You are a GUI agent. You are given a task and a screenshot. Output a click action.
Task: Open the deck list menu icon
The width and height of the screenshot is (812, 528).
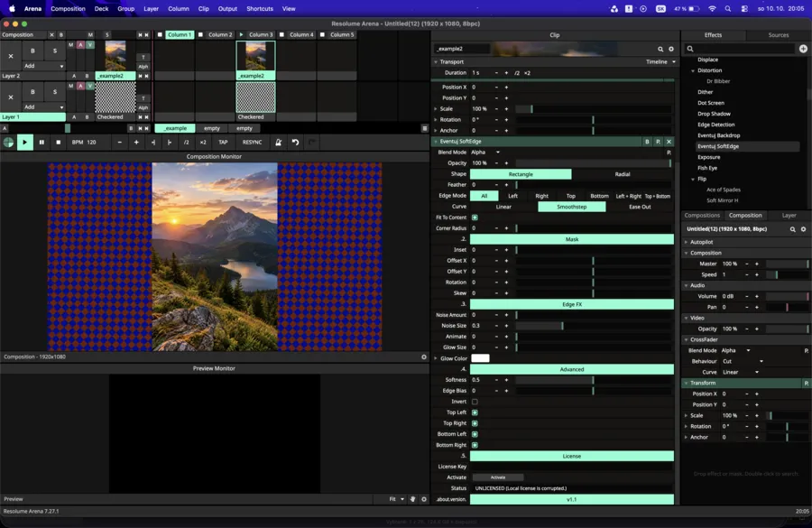425,128
